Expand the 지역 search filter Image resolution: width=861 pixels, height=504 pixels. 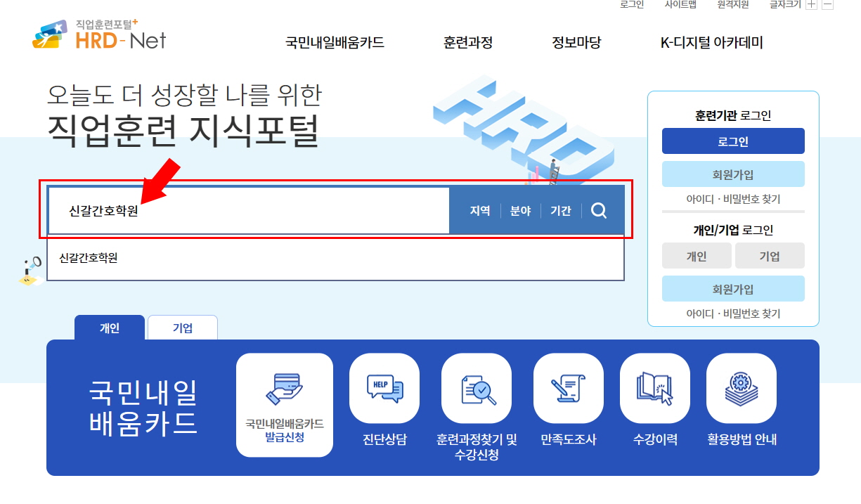point(480,211)
